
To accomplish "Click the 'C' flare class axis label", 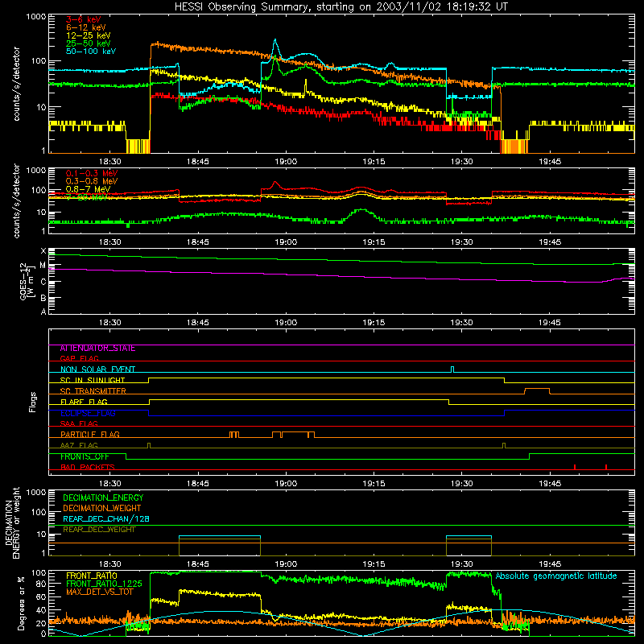I will pos(43,282).
